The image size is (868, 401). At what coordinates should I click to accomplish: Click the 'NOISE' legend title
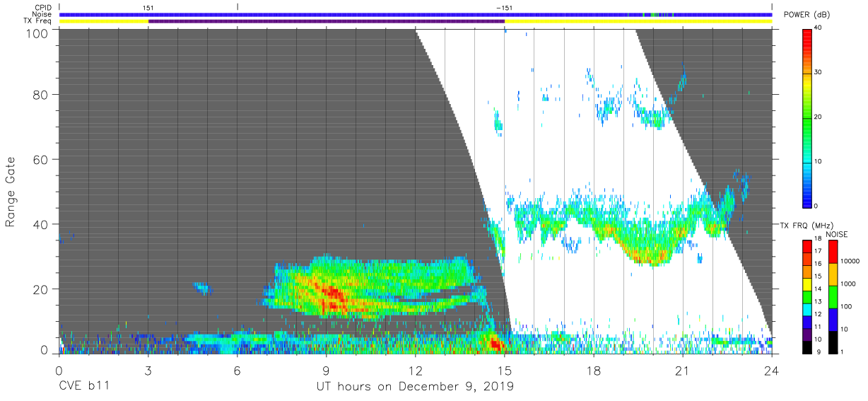pyautogui.click(x=835, y=233)
